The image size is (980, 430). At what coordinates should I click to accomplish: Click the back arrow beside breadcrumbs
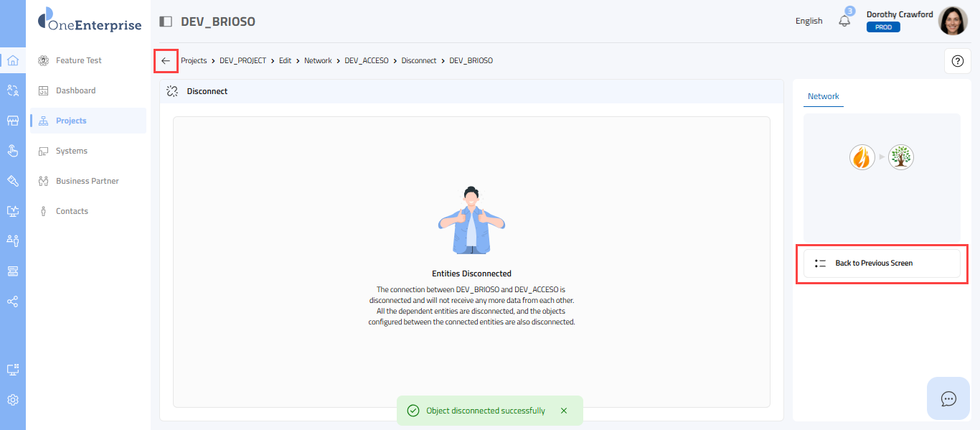tap(166, 61)
